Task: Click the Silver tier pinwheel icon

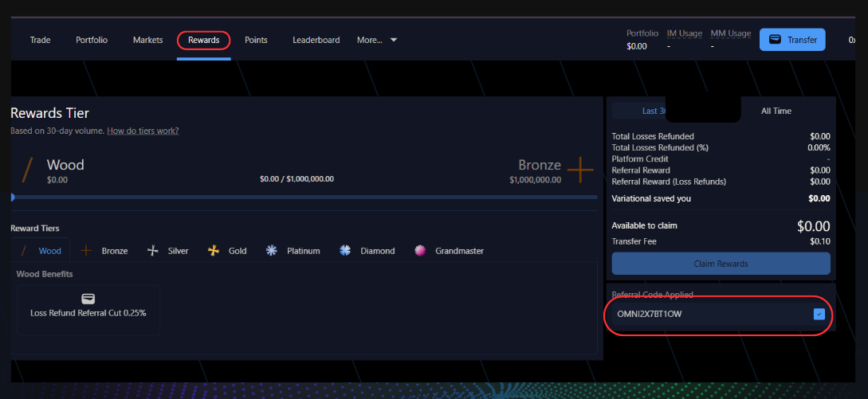Action: [x=153, y=251]
